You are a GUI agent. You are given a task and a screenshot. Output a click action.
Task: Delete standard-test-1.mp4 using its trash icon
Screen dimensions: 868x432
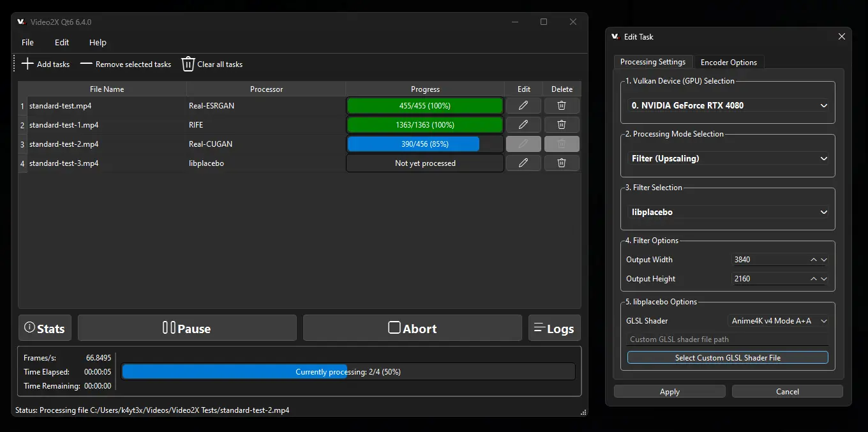pyautogui.click(x=562, y=124)
